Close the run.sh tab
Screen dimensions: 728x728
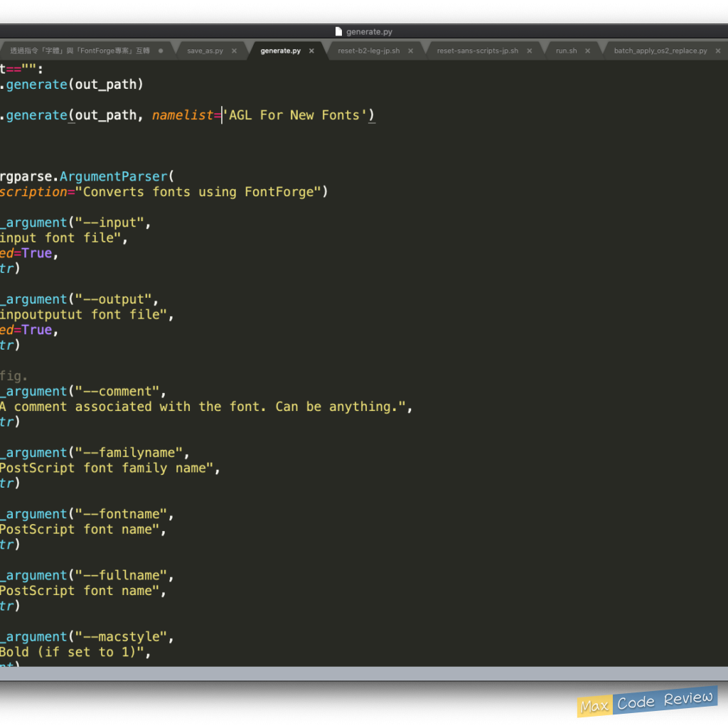(x=587, y=51)
